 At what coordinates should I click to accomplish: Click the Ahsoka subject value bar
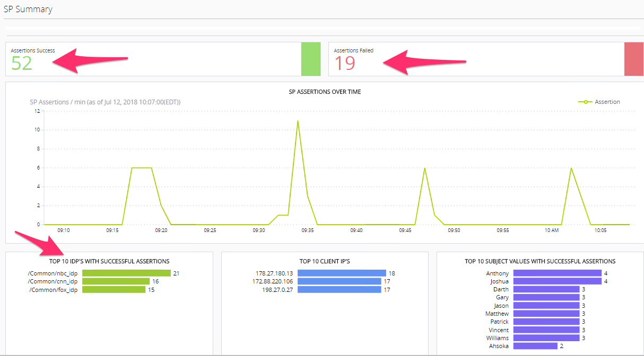coord(535,346)
